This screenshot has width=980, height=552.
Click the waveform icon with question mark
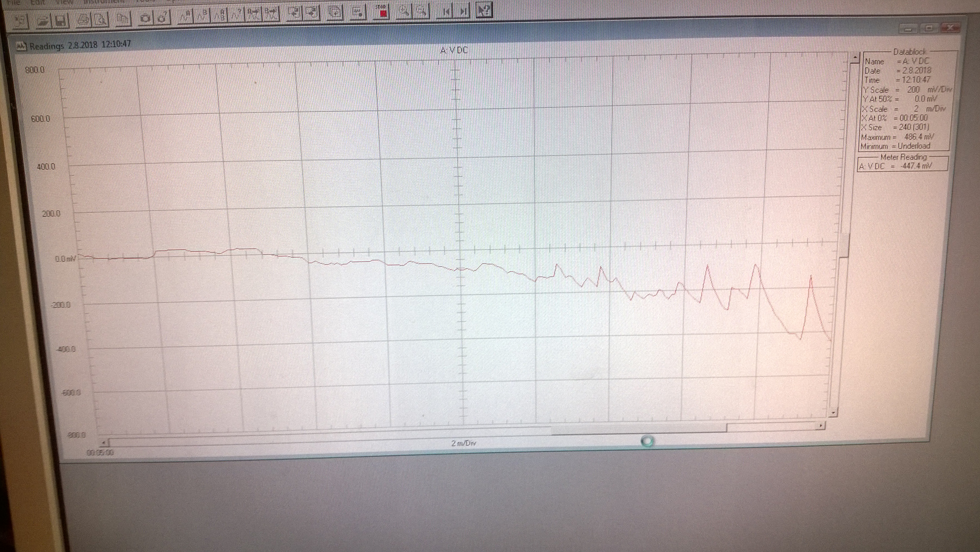pos(236,15)
